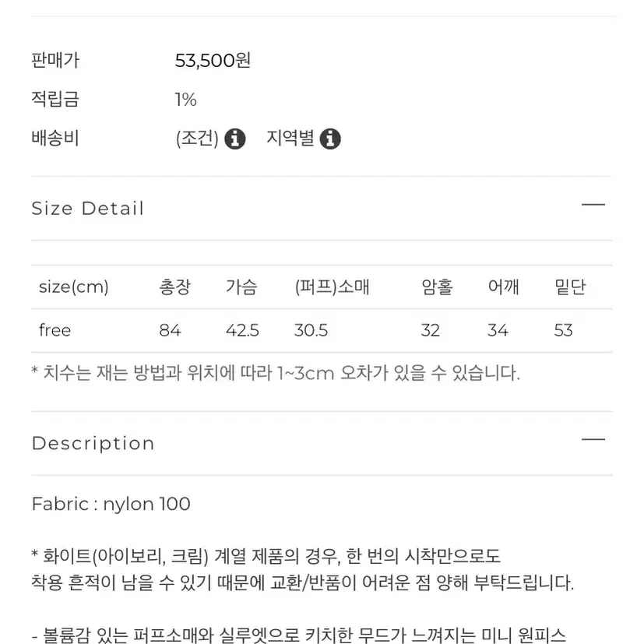This screenshot has width=644, height=644.
Task: Click the 총장 column header
Action: pos(175,287)
